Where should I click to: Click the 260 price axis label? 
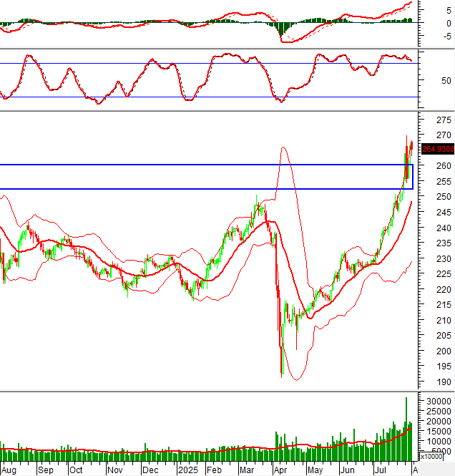(x=444, y=166)
